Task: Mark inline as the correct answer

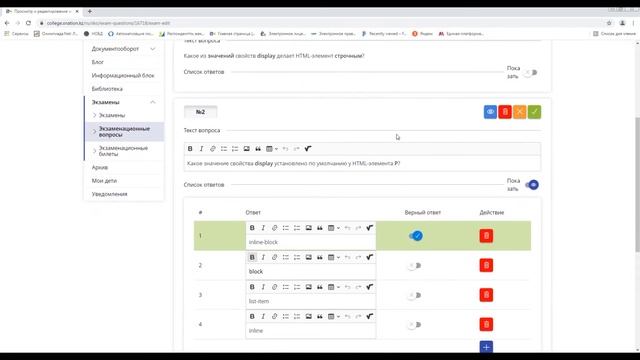Action: point(415,325)
